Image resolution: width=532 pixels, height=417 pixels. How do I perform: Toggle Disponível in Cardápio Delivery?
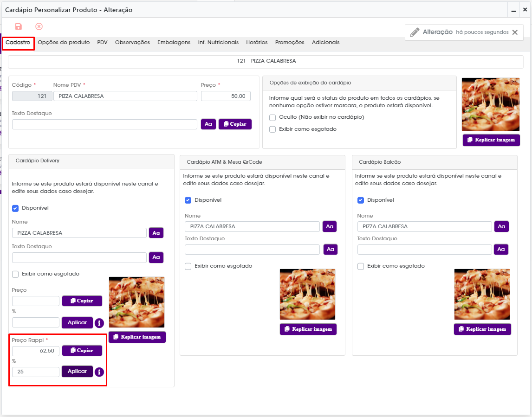click(x=15, y=208)
